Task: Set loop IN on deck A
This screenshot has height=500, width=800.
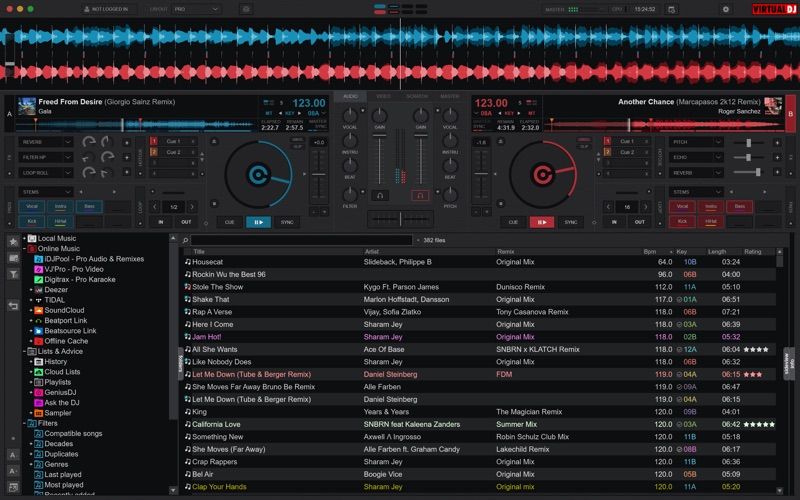Action: point(161,222)
